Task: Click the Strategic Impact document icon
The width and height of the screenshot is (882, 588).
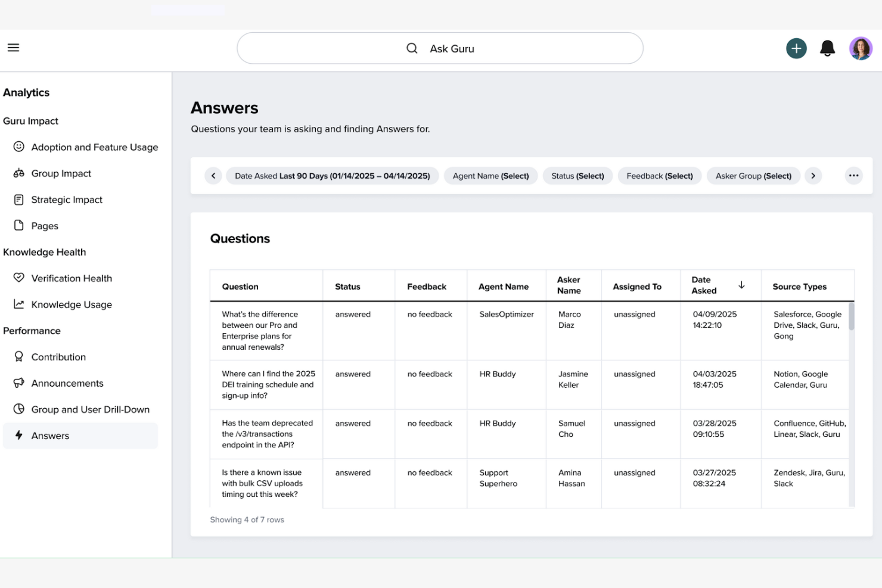Action: click(18, 199)
